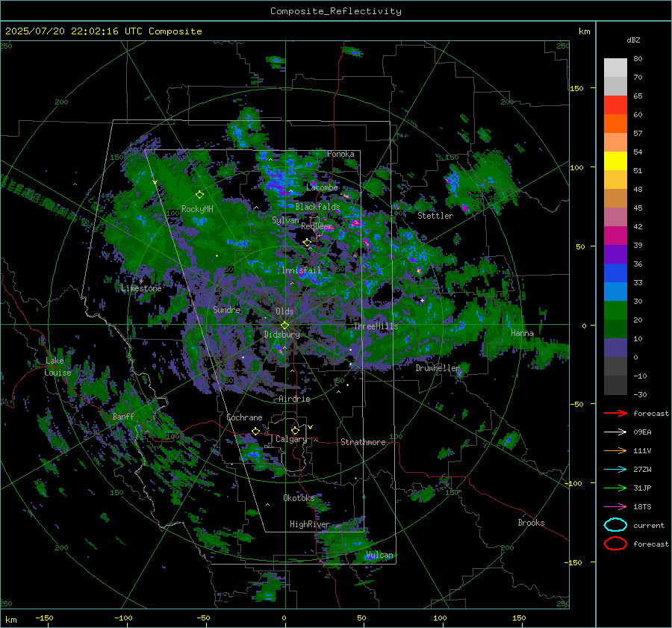
Task: Select the white 09EA arrow legend symbol
Action: point(615,432)
